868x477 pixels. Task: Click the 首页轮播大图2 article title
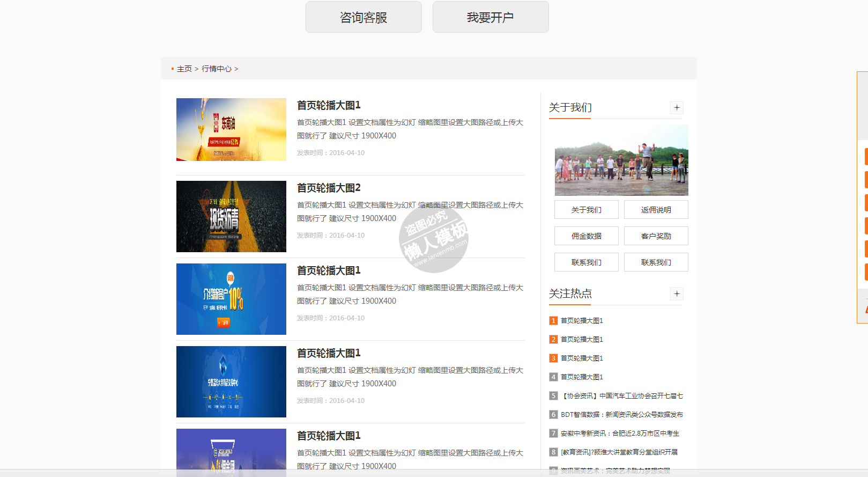329,188
